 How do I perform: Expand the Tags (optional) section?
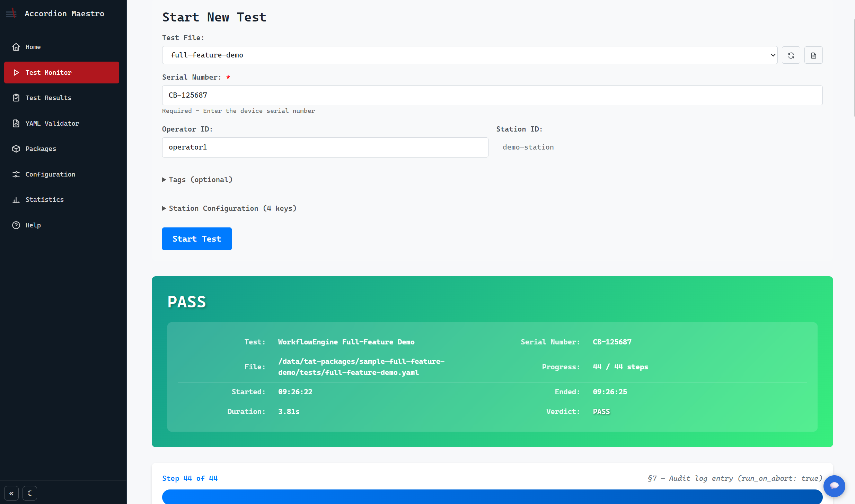click(x=197, y=180)
